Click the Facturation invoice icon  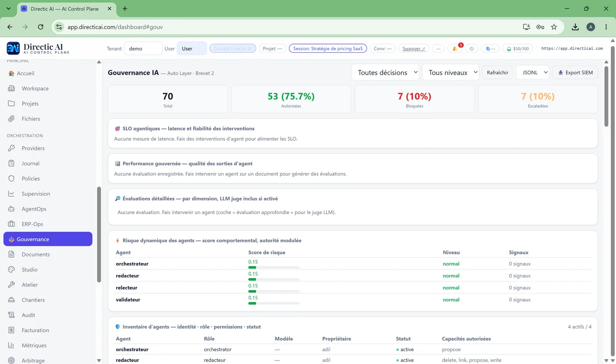click(12, 330)
